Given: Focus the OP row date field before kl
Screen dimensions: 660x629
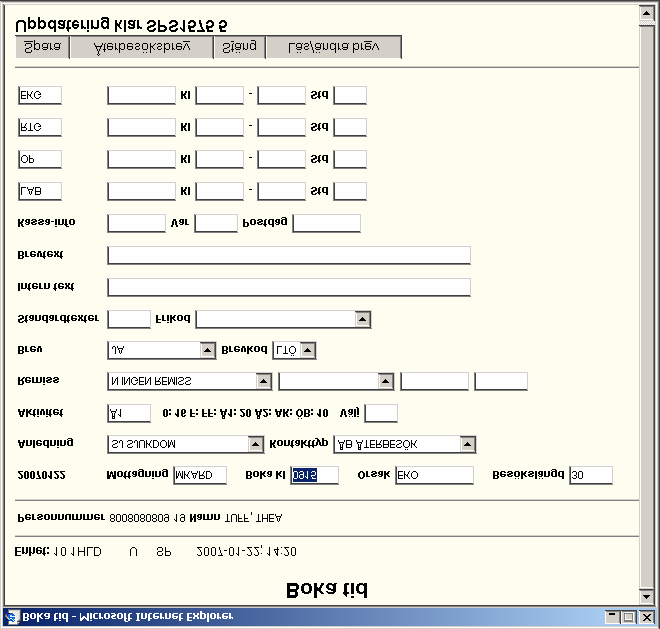Looking at the screenshot, I should click(141, 159).
